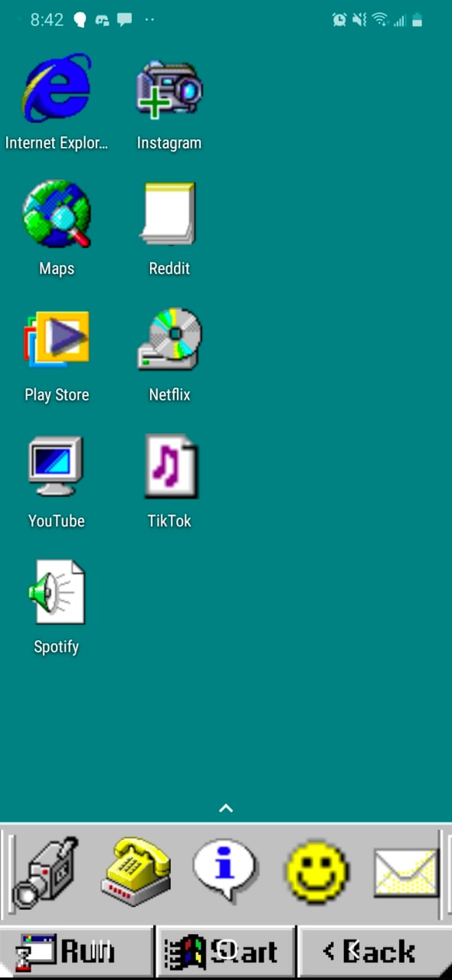Open Spotify with the speaker icon
Image resolution: width=452 pixels, height=980 pixels.
(57, 592)
